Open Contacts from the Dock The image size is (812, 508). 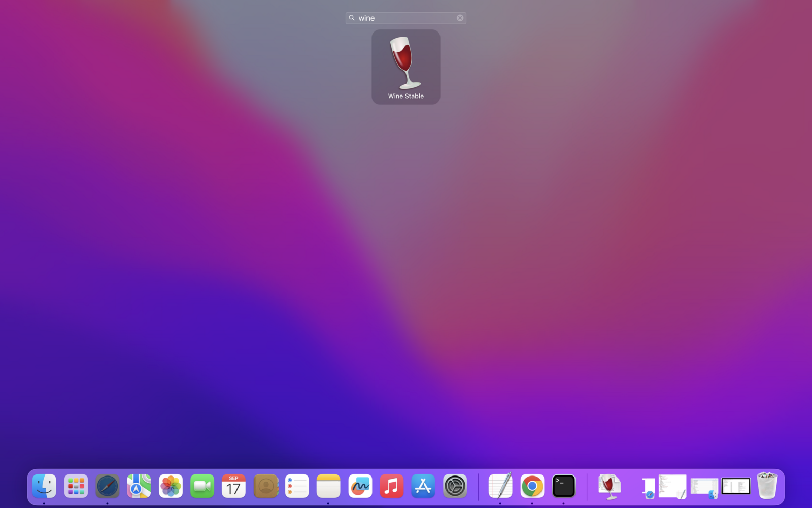tap(266, 486)
